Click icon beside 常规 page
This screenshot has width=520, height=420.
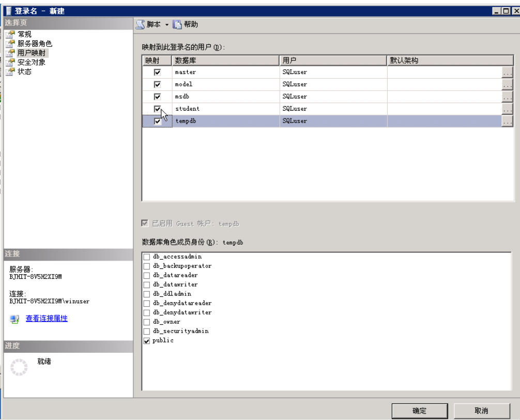tap(11, 34)
